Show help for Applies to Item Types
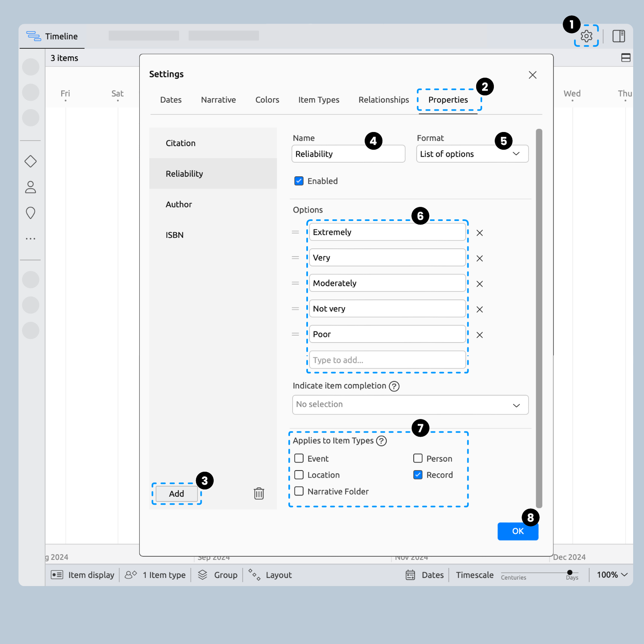 [381, 441]
